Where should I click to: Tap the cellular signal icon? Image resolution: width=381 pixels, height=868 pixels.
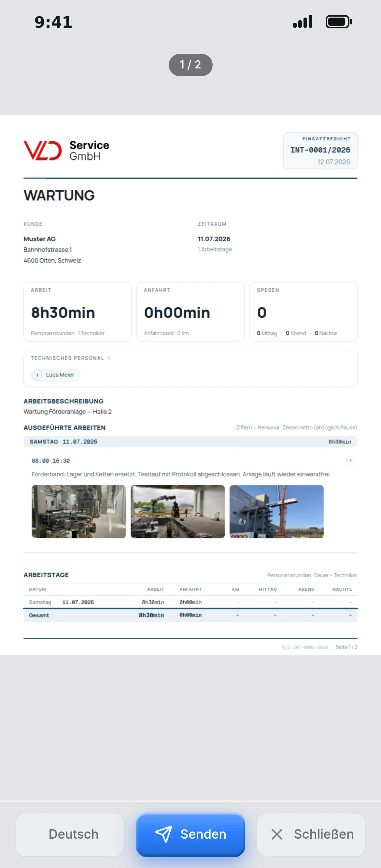coord(303,22)
